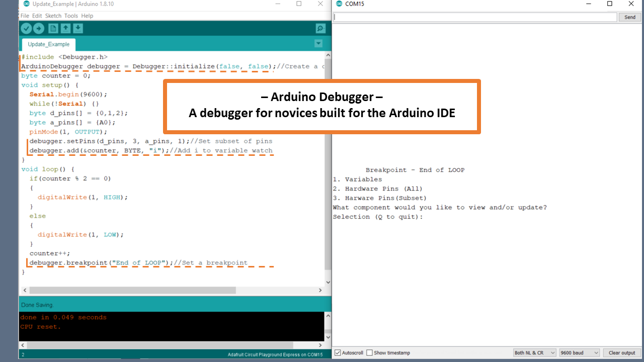Image resolution: width=644 pixels, height=362 pixels.
Task: Minimize the Arduino IDE window
Action: pyautogui.click(x=279, y=4)
